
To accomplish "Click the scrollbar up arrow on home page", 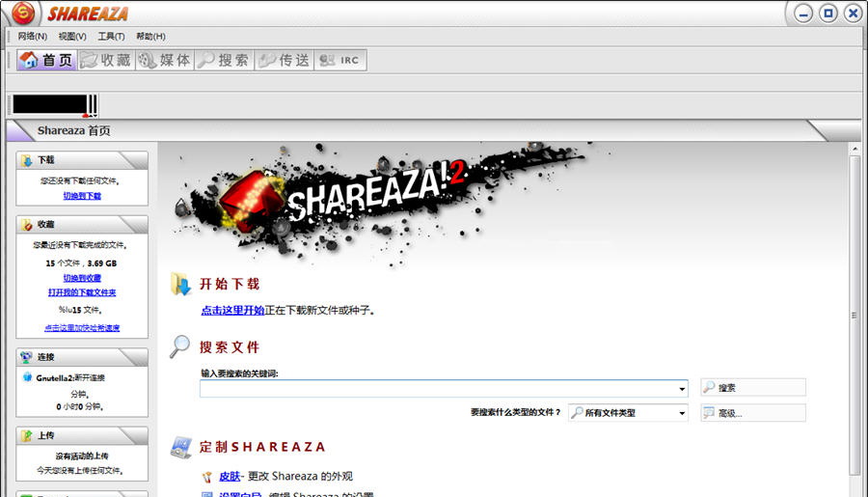I will (854, 148).
